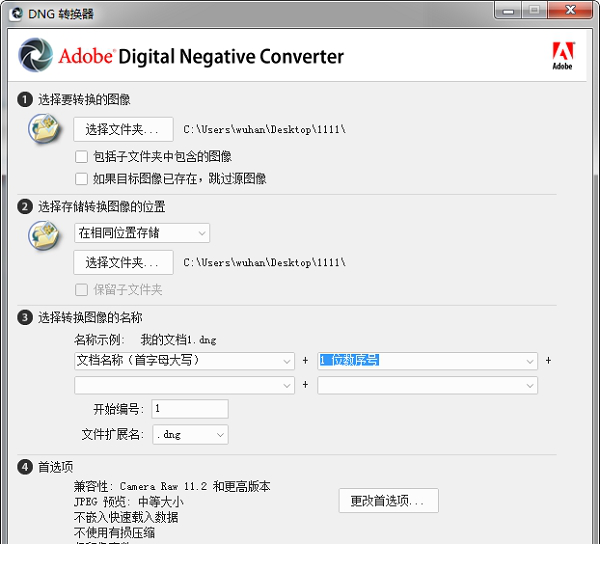Click 选择文件夹 button for save location
Image resolution: width=600 pixels, height=565 pixels.
tap(123, 262)
